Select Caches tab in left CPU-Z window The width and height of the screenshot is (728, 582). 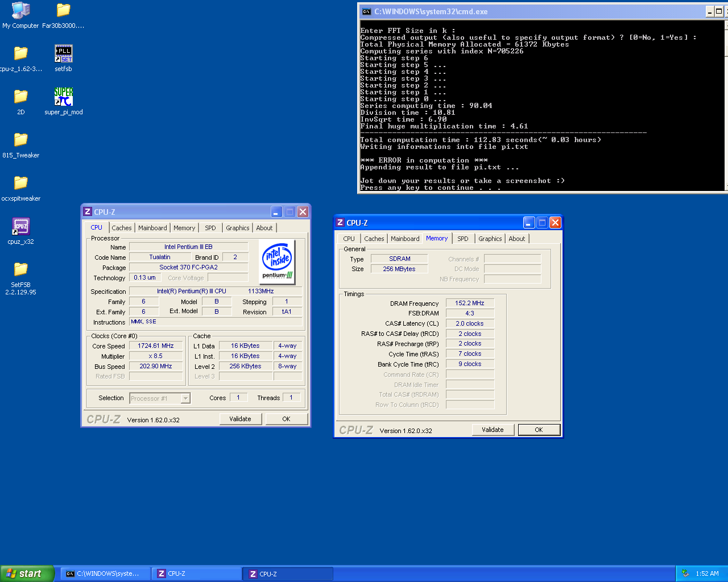tap(121, 228)
